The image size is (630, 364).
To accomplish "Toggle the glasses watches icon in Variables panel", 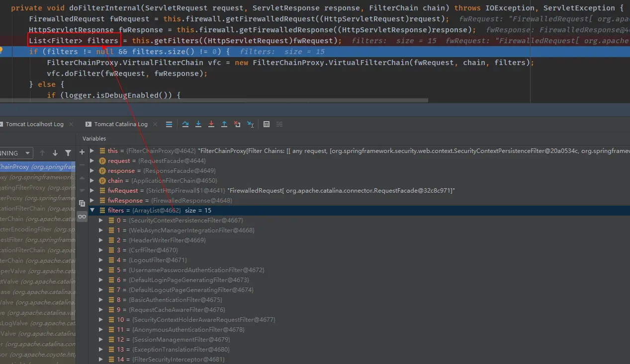I will [82, 217].
